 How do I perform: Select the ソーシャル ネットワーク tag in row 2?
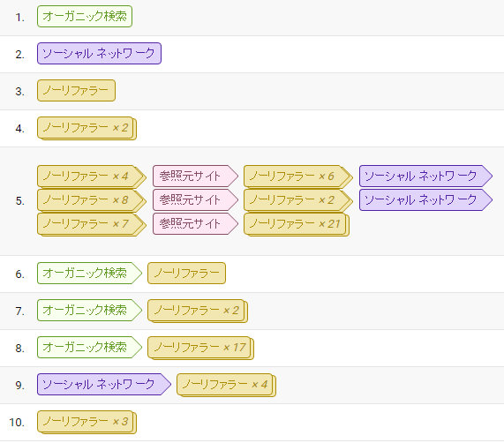[x=99, y=53]
